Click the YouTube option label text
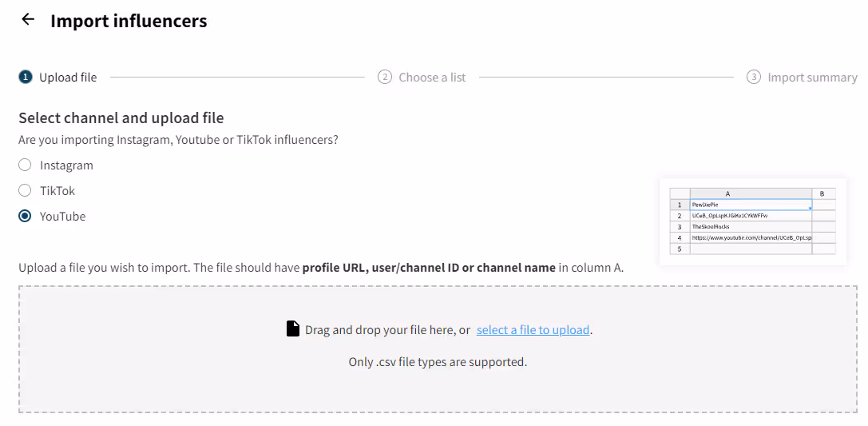Screen dimensions: 868x426 point(62,216)
